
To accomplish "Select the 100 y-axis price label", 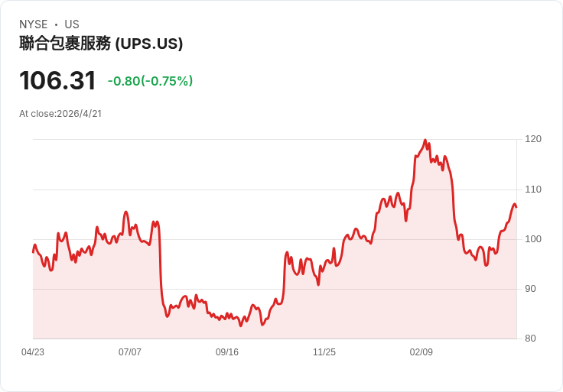I will (x=533, y=239).
